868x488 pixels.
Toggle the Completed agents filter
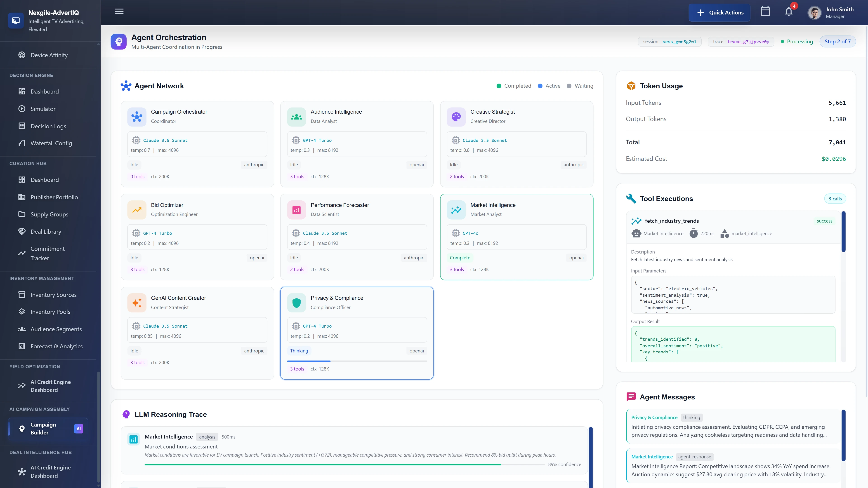tap(514, 86)
